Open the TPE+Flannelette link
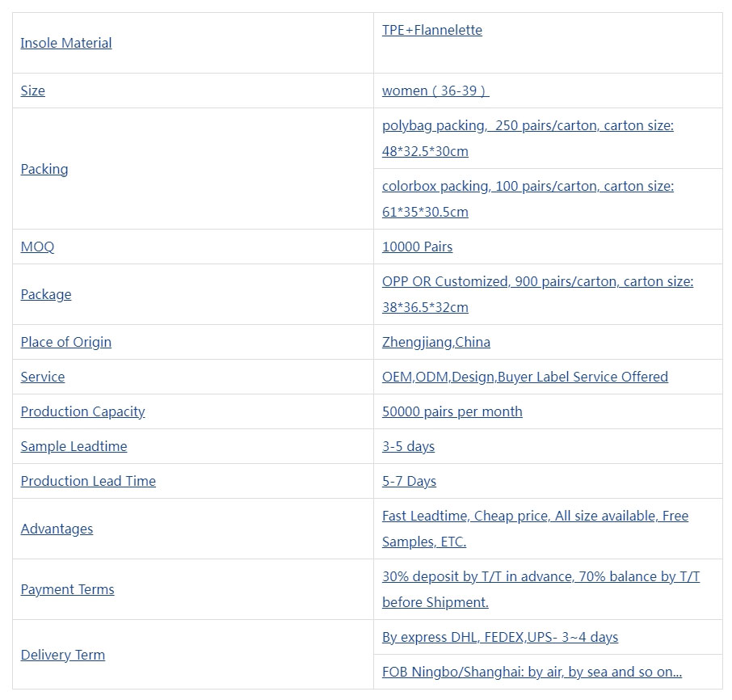The height and width of the screenshot is (700, 732). (x=431, y=30)
